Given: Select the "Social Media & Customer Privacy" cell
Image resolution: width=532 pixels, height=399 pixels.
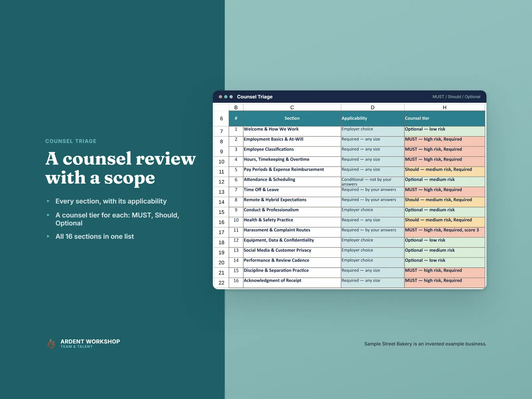Looking at the screenshot, I should [292, 252].
